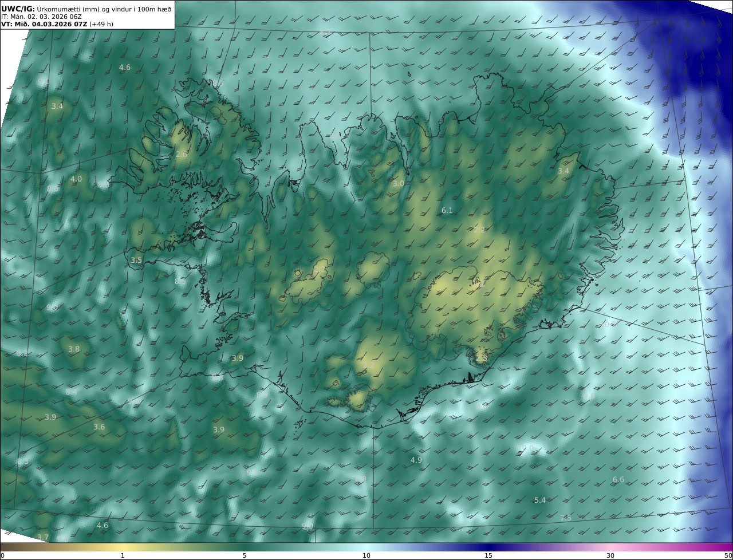Click the '1' label on the color scale
Screen dimensions: 733x560
(122, 555)
